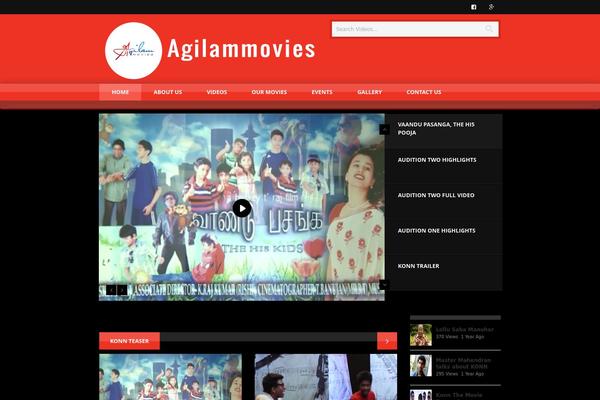Open the Facebook icon in top bar
This screenshot has width=600, height=400.
point(474,7)
